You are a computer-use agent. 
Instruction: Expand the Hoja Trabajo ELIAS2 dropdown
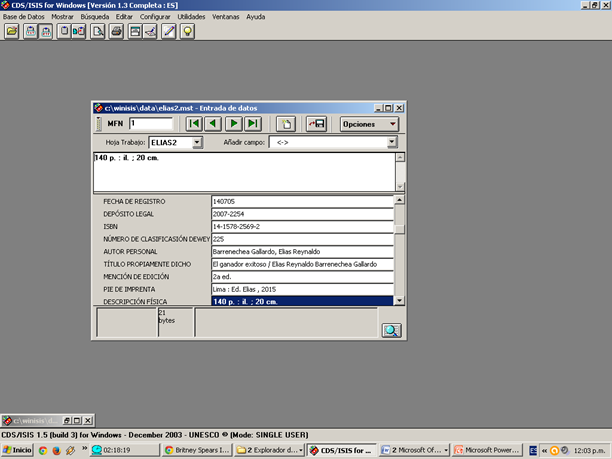[197, 142]
